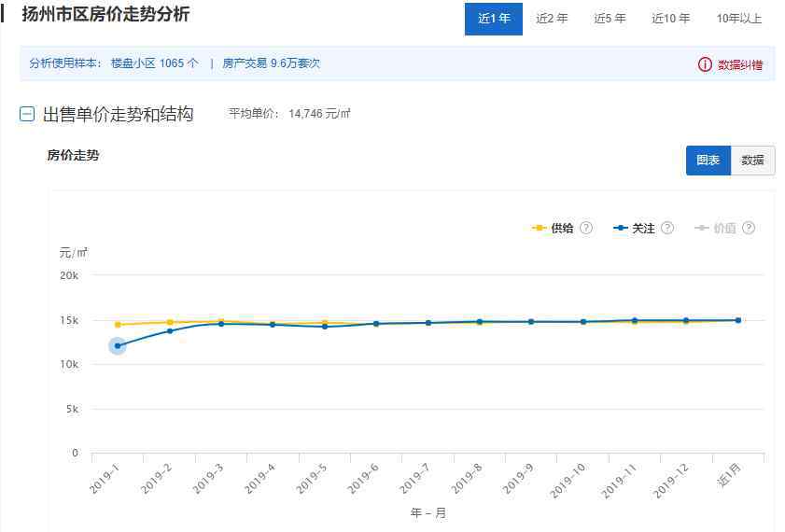Switch to the 近10年 time range

tap(670, 19)
